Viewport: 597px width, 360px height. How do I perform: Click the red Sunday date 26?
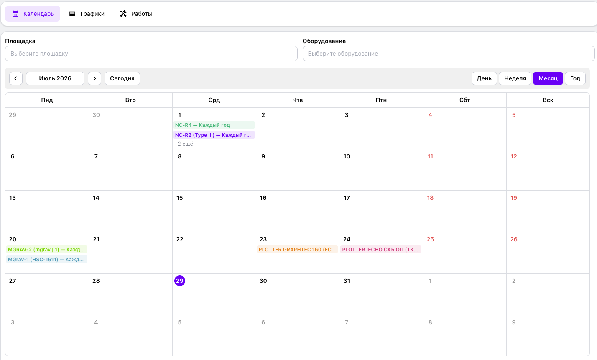(x=514, y=239)
